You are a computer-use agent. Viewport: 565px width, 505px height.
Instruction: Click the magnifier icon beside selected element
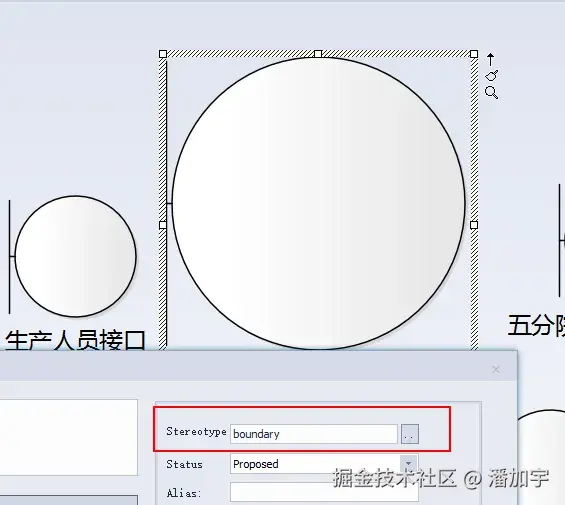click(x=491, y=93)
